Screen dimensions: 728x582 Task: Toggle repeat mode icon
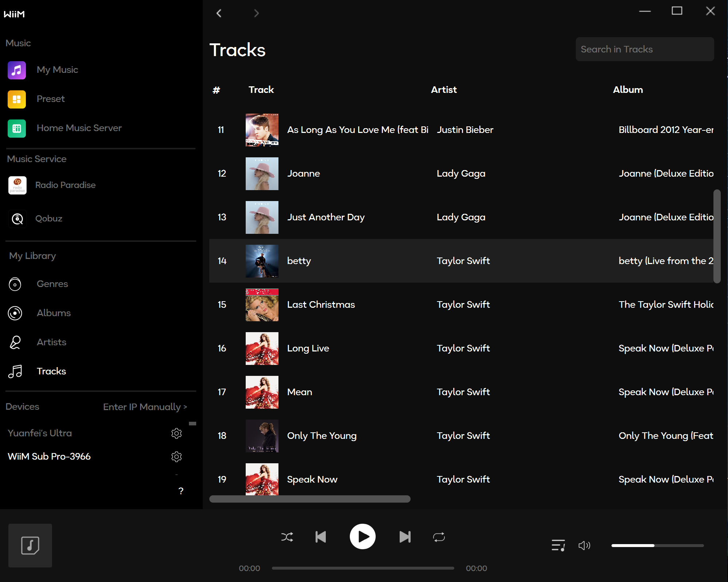439,537
